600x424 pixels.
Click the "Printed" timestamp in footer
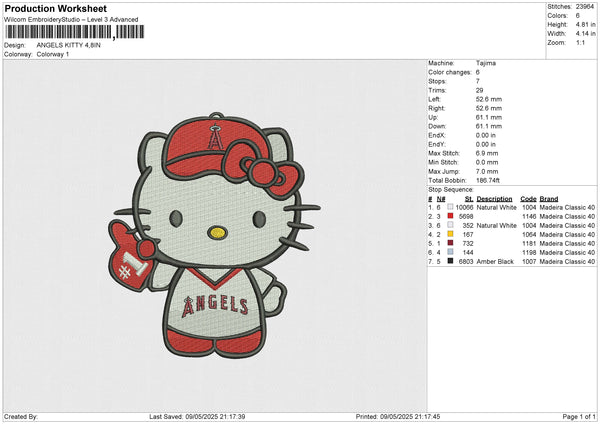[398, 416]
